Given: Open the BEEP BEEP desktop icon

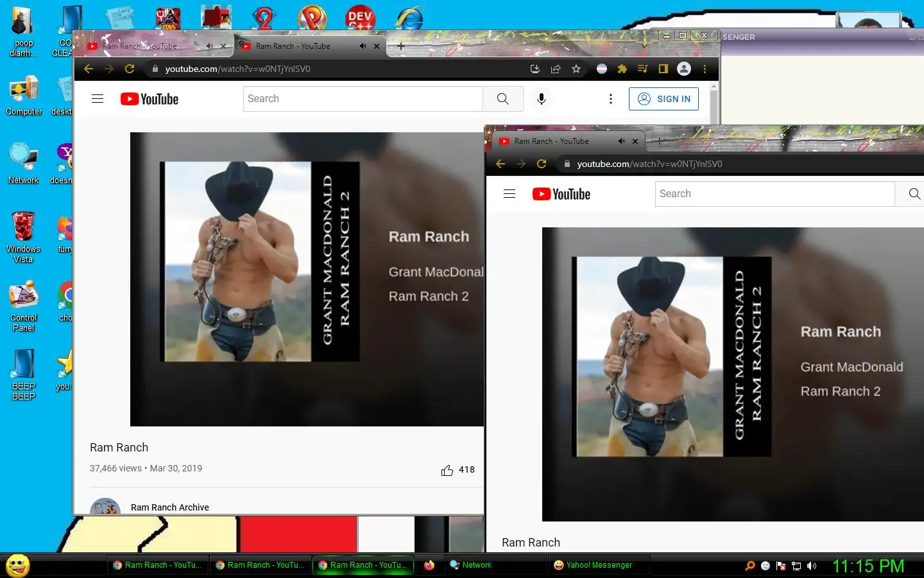Looking at the screenshot, I should pos(24,374).
